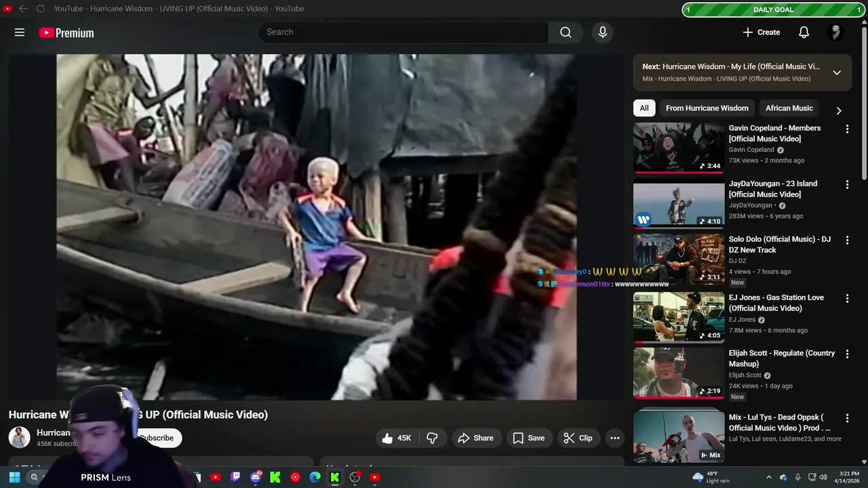Viewport: 868px width, 488px height.
Task: Share the video
Action: pos(476,438)
